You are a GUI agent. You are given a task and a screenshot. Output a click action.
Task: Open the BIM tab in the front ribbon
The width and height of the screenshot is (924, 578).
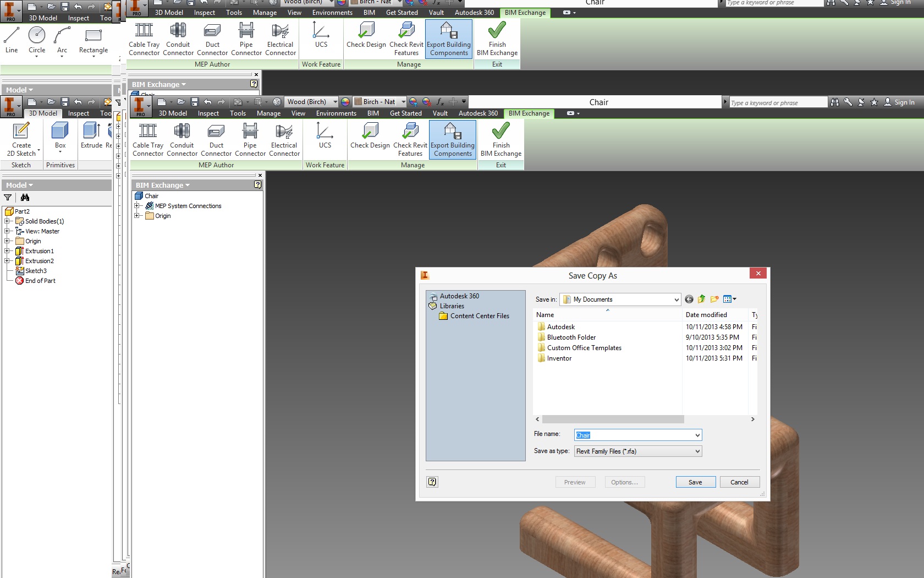coord(373,113)
